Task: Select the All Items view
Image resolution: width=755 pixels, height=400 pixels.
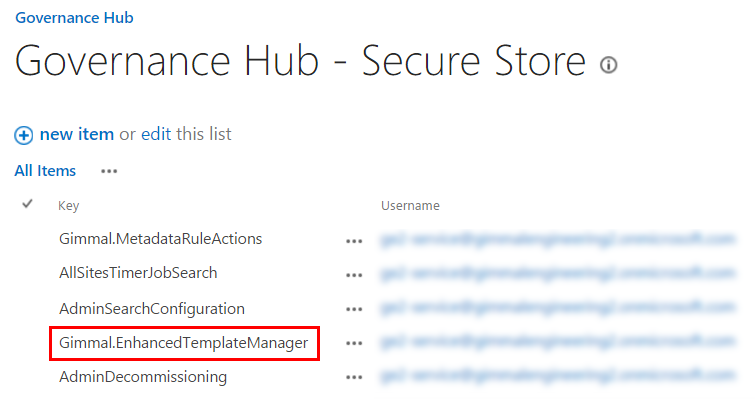Action: click(x=45, y=171)
